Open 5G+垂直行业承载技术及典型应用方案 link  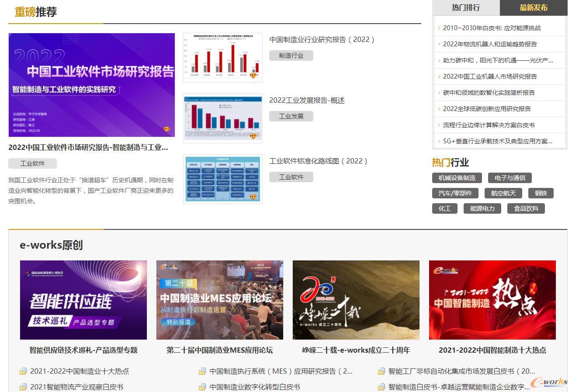tap(498, 141)
